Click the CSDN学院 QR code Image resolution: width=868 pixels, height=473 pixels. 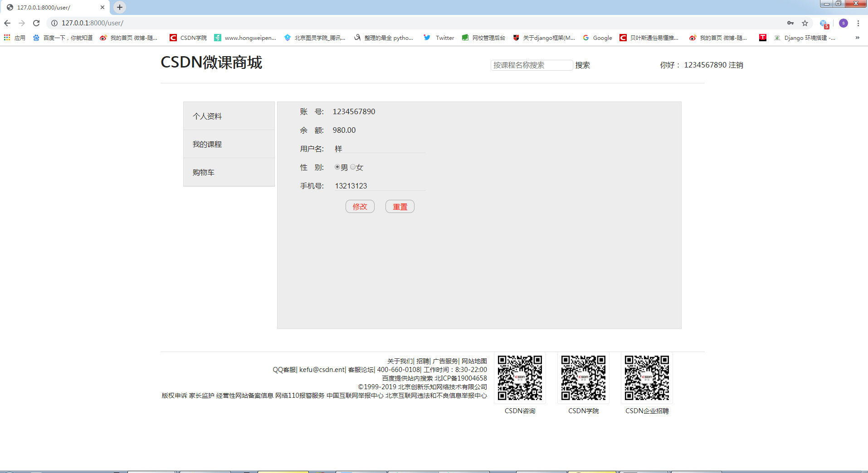point(583,378)
